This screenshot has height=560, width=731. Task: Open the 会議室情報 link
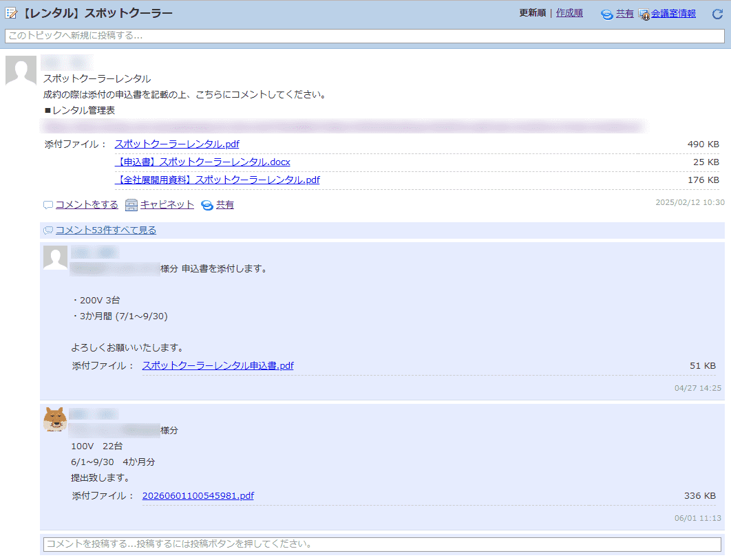coord(673,14)
